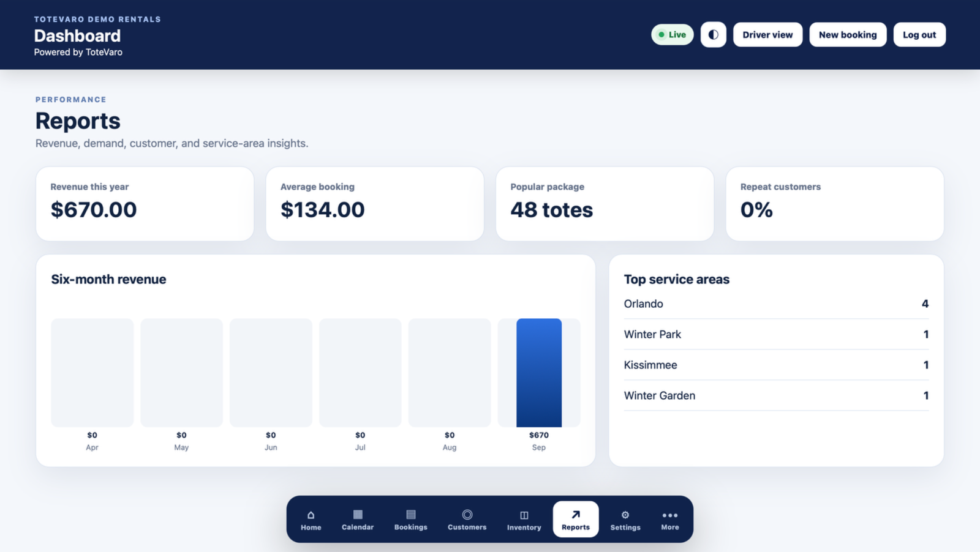The height and width of the screenshot is (552, 980).
Task: Open Settings gear in bottom bar
Action: 625,520
